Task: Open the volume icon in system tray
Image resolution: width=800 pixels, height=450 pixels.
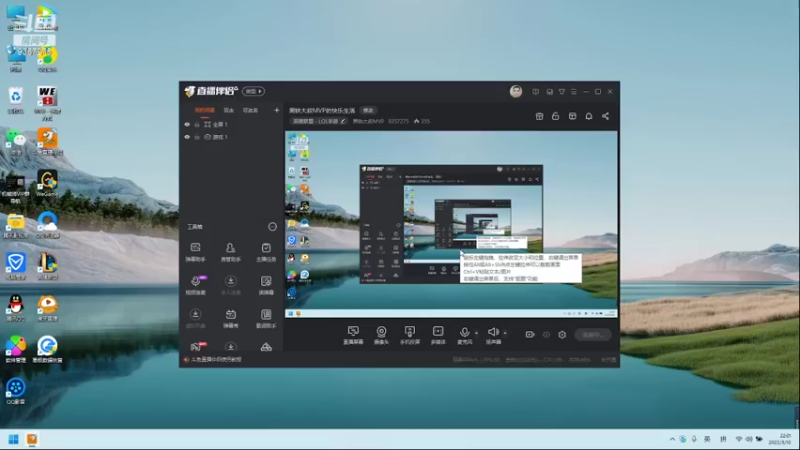Action: (748, 439)
